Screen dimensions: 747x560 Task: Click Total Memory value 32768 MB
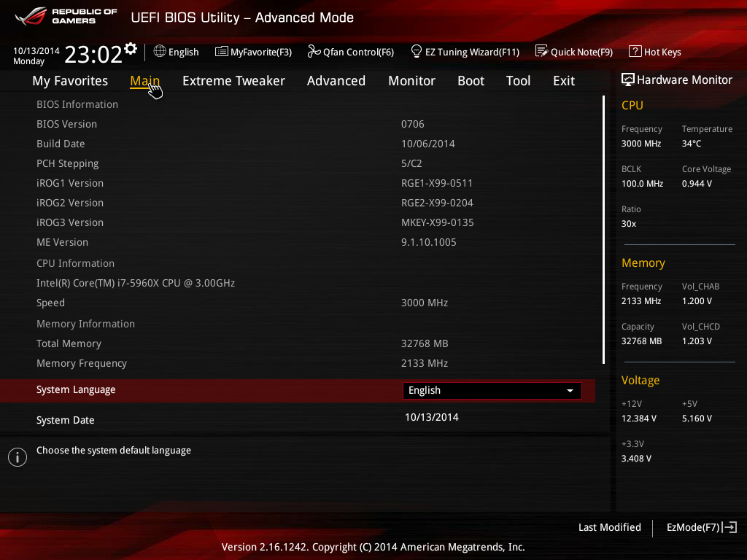tap(425, 343)
